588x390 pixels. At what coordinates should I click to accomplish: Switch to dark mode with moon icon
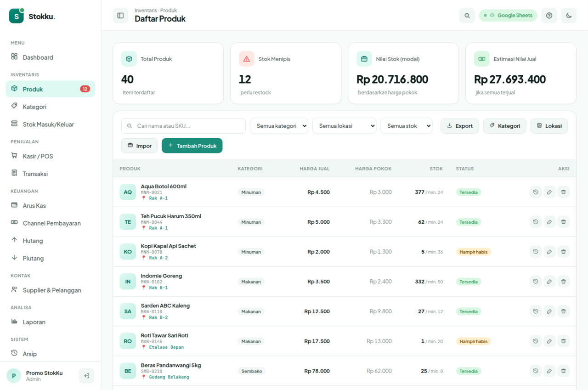click(x=569, y=15)
